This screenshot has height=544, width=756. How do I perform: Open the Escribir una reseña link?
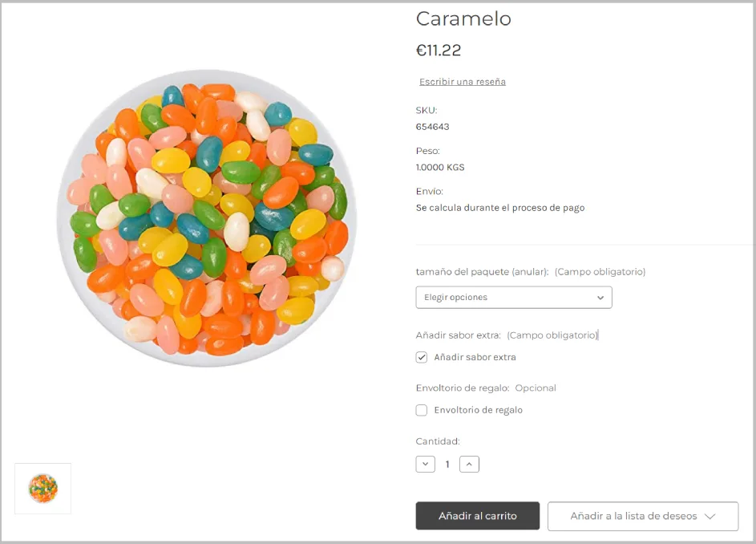coord(462,81)
